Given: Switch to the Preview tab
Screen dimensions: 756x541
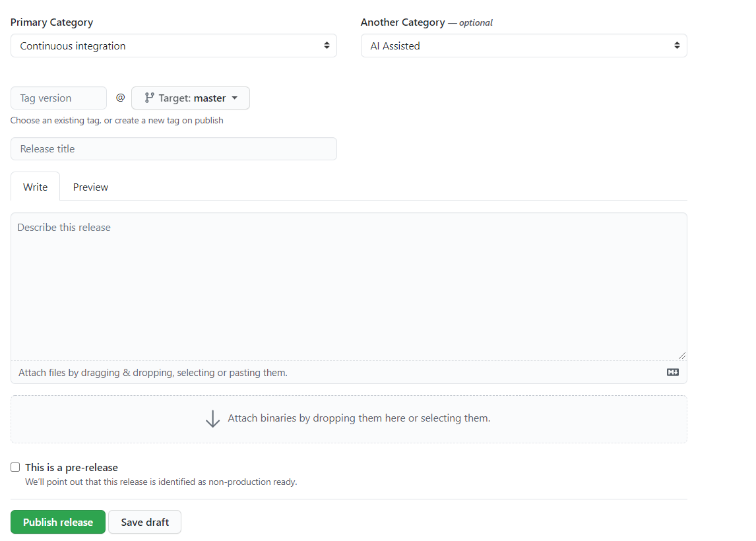Looking at the screenshot, I should [90, 187].
